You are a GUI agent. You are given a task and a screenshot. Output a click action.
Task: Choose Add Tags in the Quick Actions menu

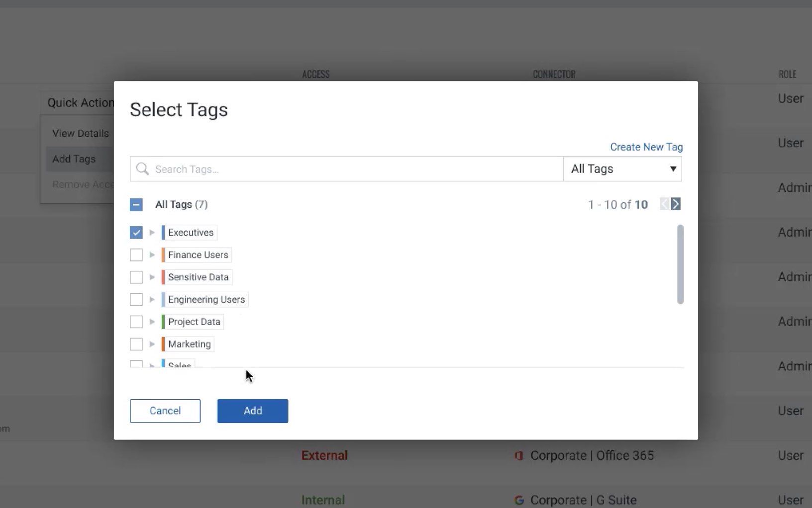click(x=74, y=159)
